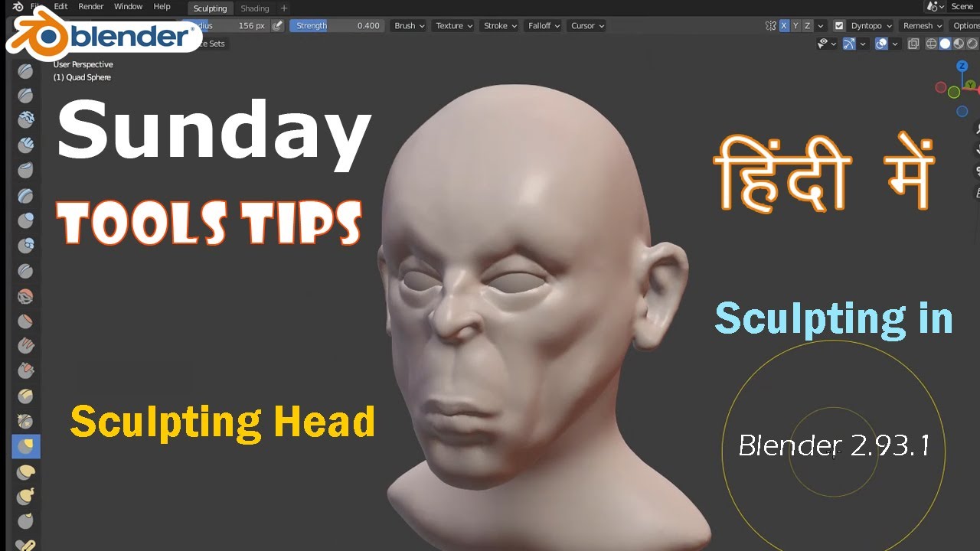Image resolution: width=980 pixels, height=551 pixels.
Task: Switch to the Shading workspace tab
Action: [x=254, y=8]
